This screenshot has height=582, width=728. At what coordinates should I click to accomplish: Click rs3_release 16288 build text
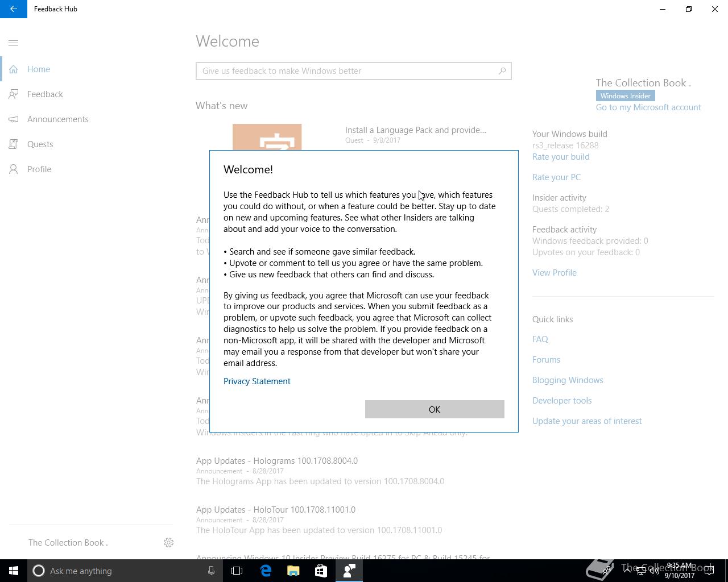565,145
